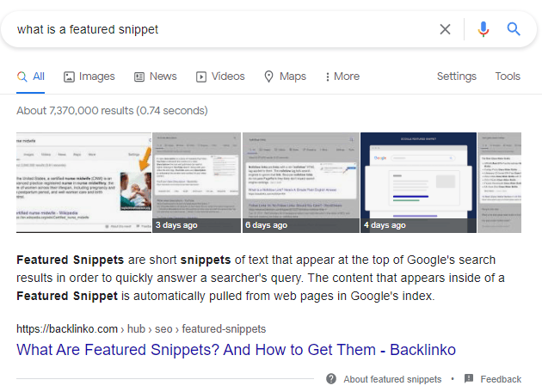Click into the search query text field

pyautogui.click(x=221, y=29)
